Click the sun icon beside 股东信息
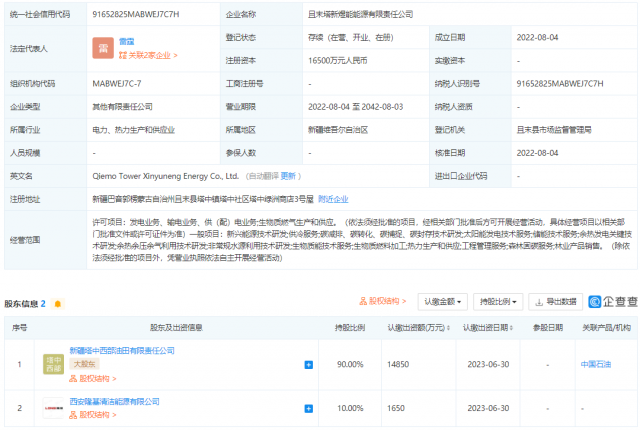 tap(59, 302)
